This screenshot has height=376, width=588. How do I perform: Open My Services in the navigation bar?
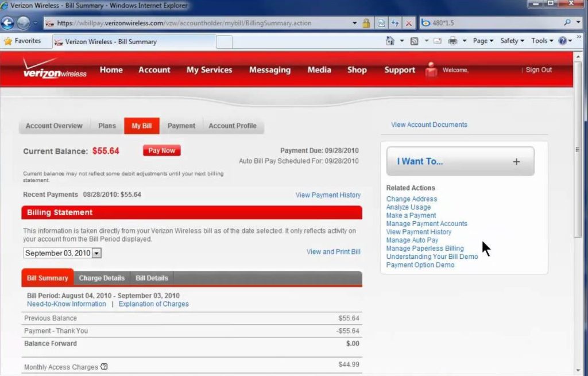pos(209,70)
